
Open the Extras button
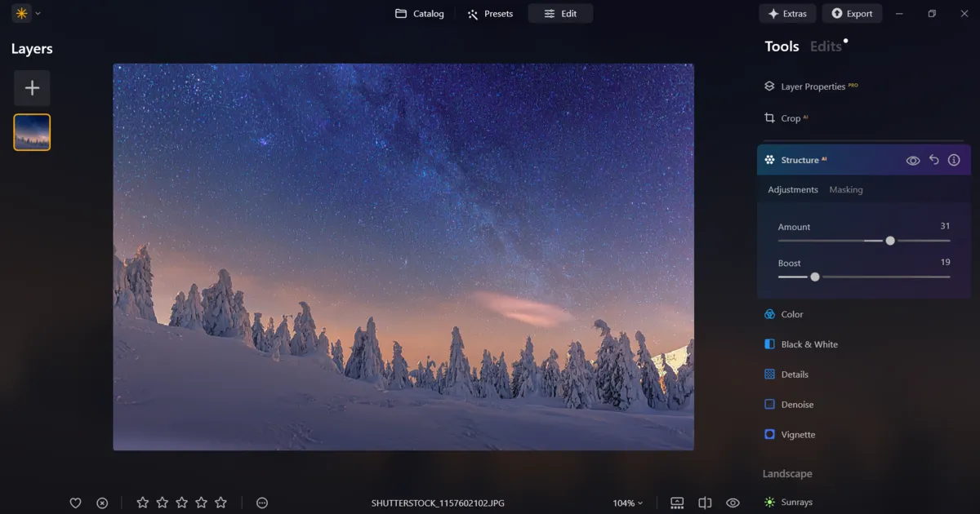click(x=787, y=14)
